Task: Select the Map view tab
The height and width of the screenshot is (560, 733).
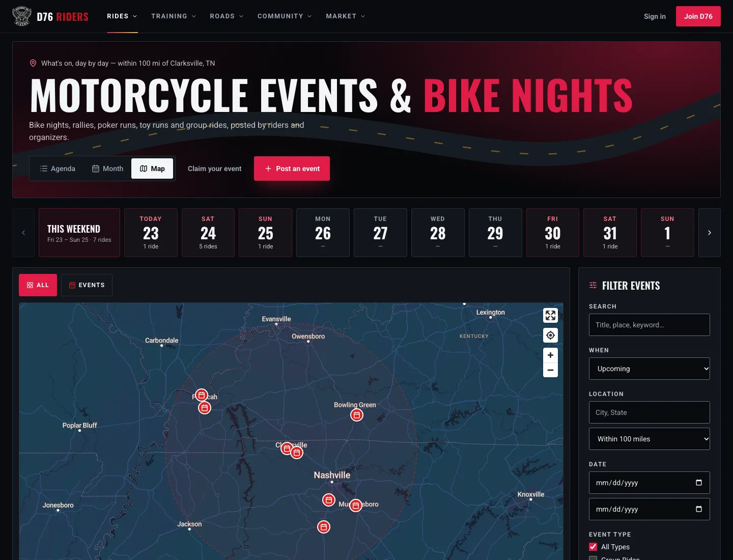Action: click(152, 169)
